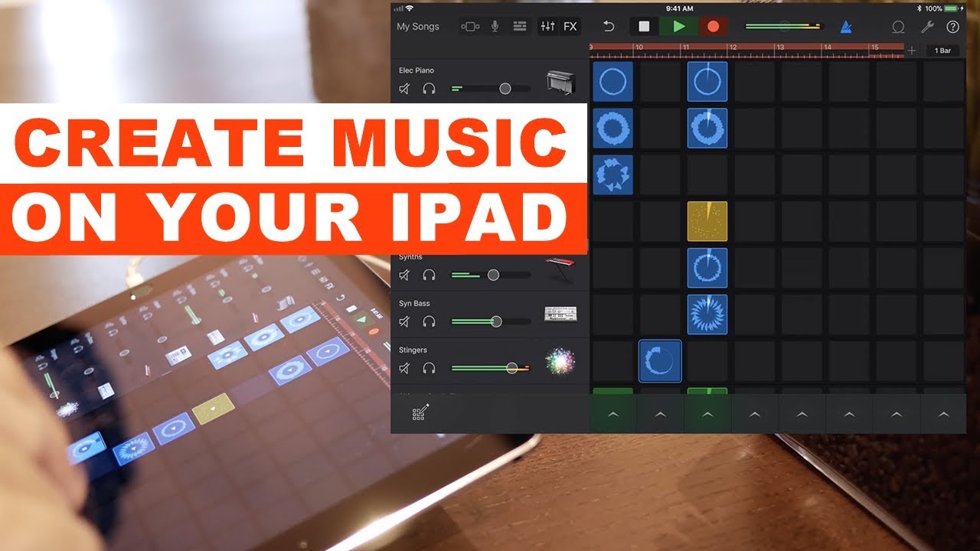Click the undo arrow
This screenshot has height=551, width=980.
pyautogui.click(x=609, y=26)
